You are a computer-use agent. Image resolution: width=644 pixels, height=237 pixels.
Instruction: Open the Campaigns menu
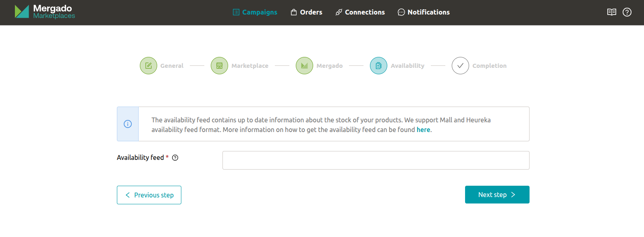point(255,12)
